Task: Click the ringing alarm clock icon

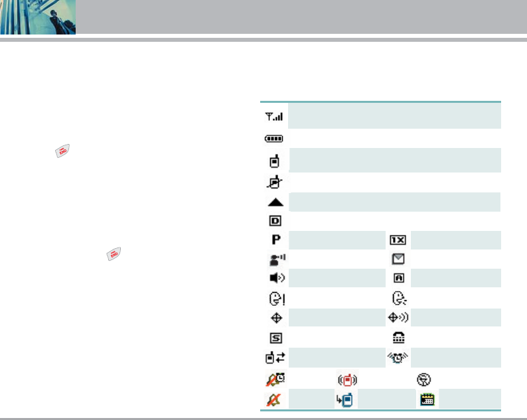Action: 398,358
